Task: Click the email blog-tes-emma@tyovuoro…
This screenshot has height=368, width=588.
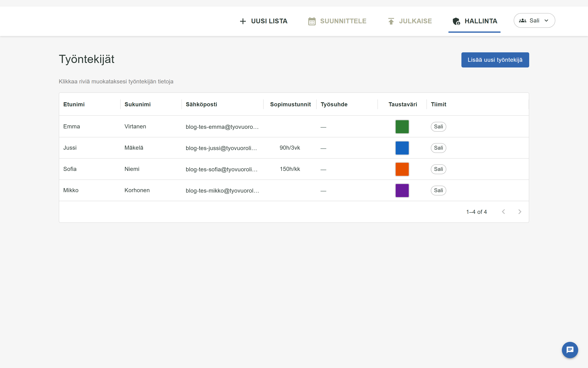Action: pyautogui.click(x=222, y=127)
